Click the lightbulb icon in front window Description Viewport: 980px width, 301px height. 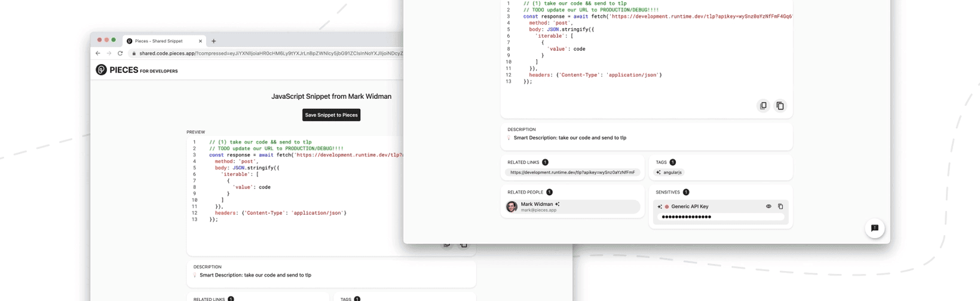point(509,138)
